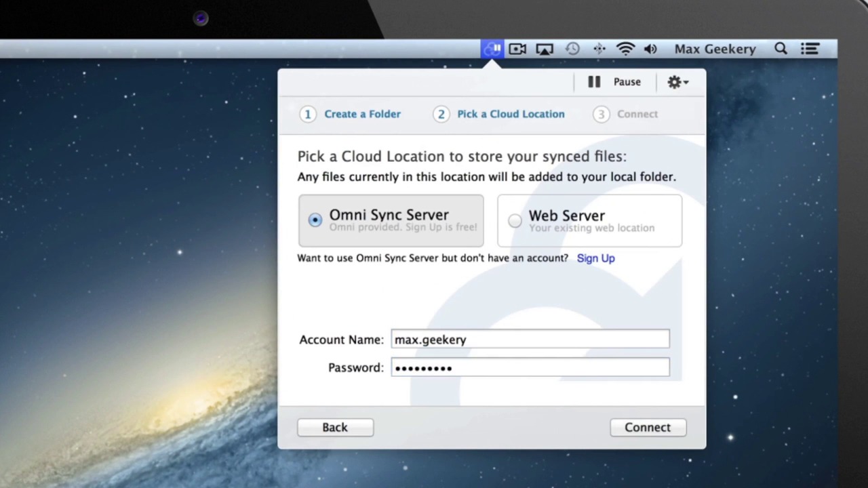Click the Account Name text field

(x=530, y=340)
